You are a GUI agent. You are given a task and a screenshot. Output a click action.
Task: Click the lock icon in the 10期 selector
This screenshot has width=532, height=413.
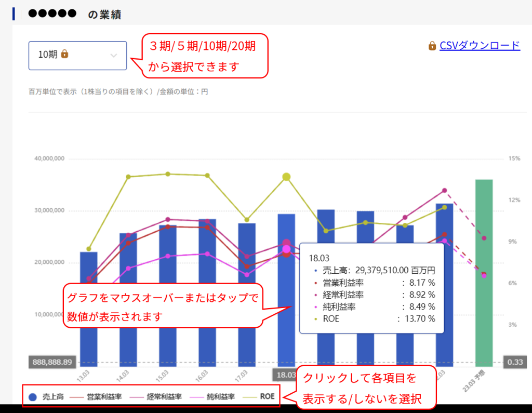pyautogui.click(x=64, y=54)
